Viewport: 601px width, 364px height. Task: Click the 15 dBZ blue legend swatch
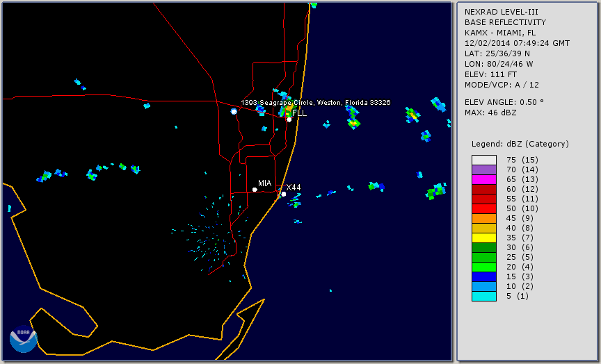[x=484, y=276]
